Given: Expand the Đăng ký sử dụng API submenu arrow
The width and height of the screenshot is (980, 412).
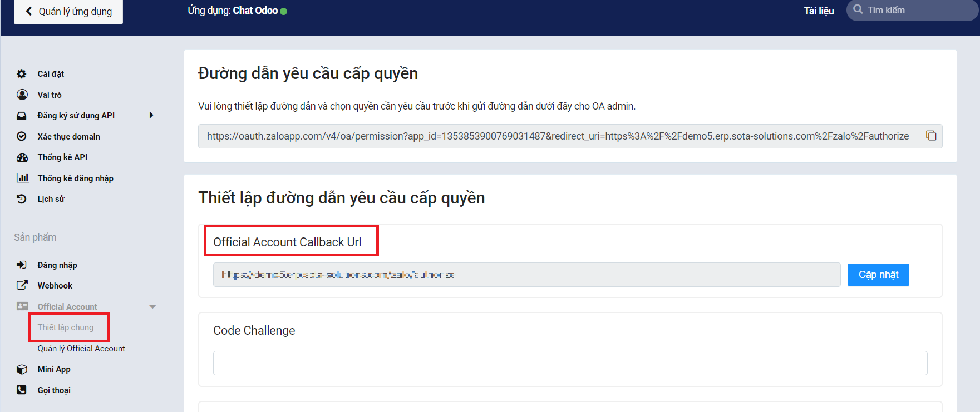Looking at the screenshot, I should pos(151,115).
